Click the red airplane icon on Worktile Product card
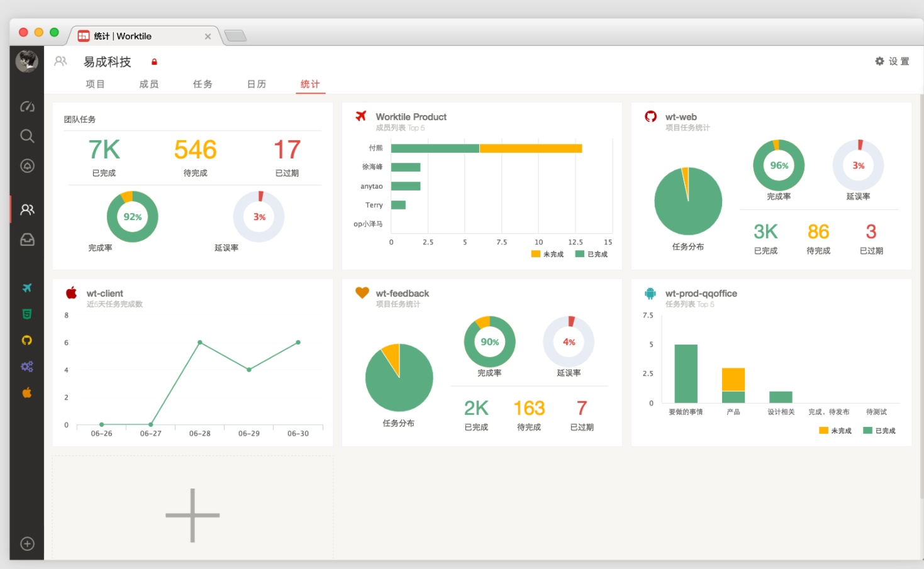924x569 pixels. [x=361, y=116]
